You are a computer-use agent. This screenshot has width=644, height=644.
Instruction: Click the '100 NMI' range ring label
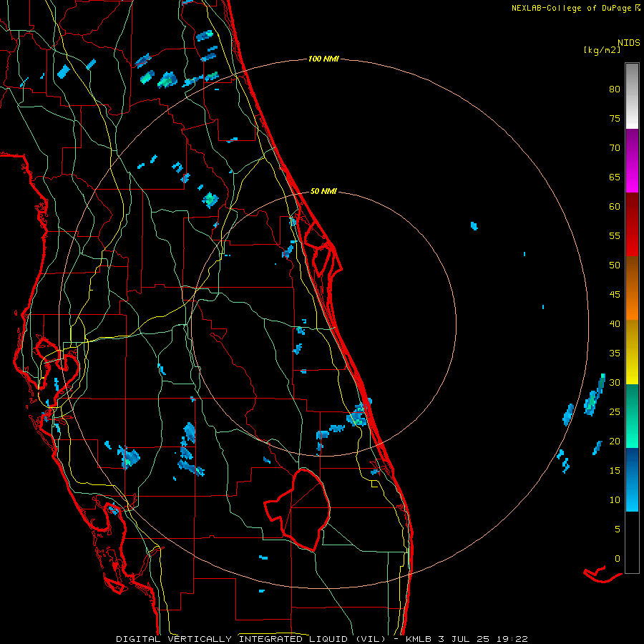tap(323, 59)
